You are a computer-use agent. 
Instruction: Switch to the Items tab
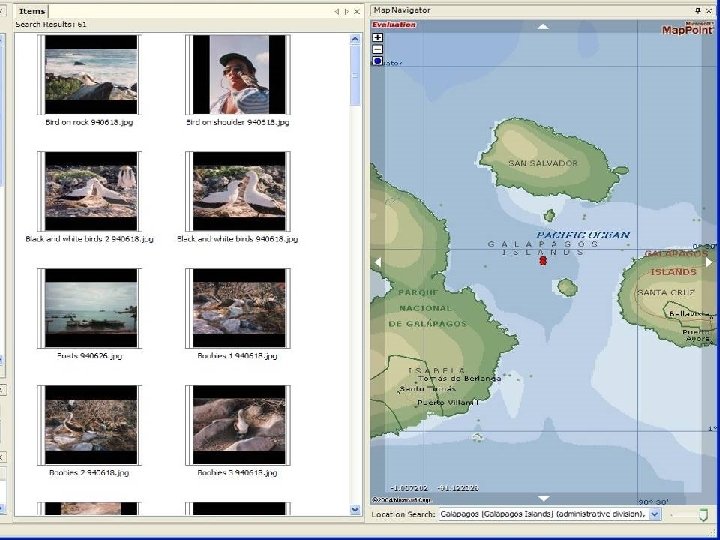pos(32,11)
